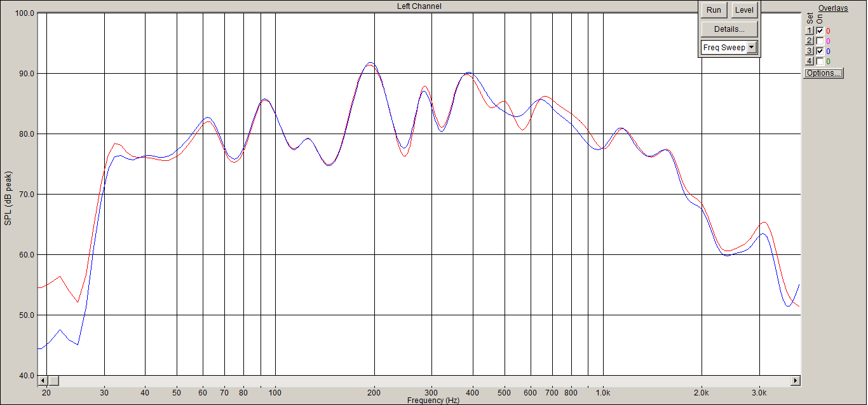Click the Run button
This screenshot has width=868, height=405.
click(x=714, y=10)
